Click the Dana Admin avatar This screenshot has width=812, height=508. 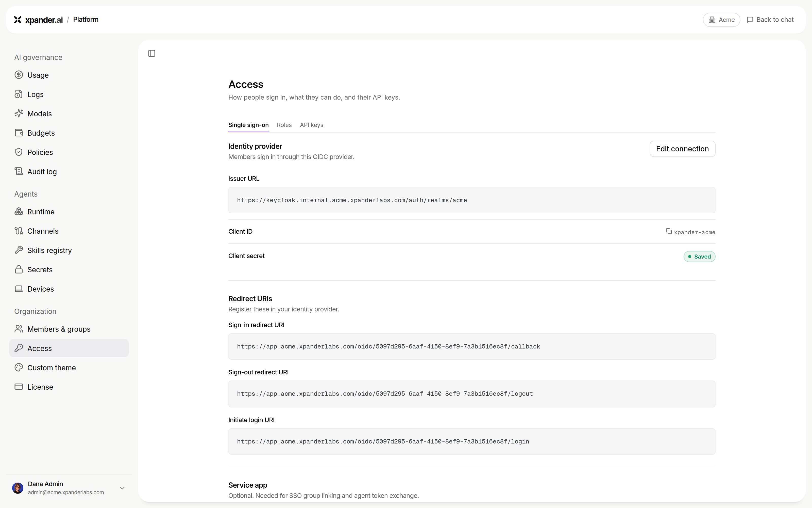(x=18, y=488)
